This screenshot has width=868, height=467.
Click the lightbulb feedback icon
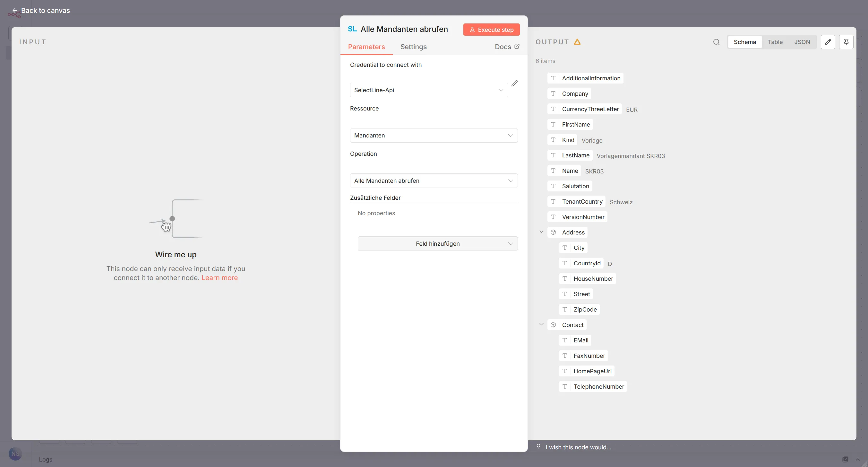point(538,447)
